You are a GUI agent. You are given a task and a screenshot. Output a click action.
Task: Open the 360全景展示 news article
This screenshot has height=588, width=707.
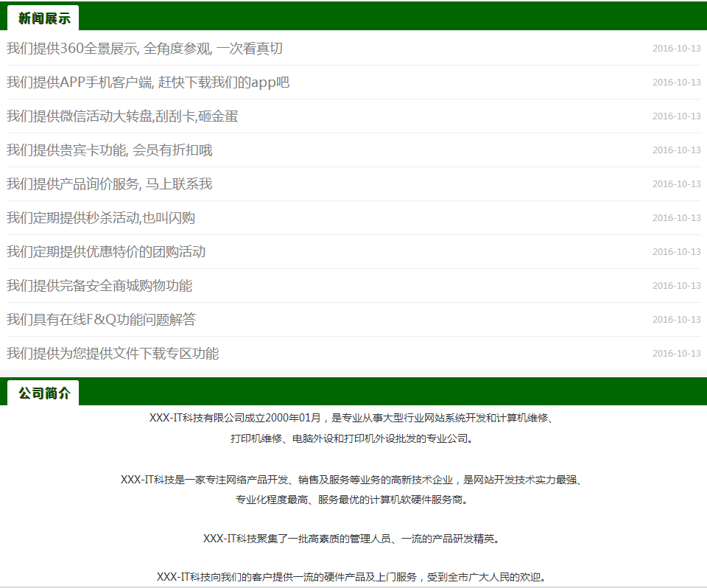(x=144, y=49)
